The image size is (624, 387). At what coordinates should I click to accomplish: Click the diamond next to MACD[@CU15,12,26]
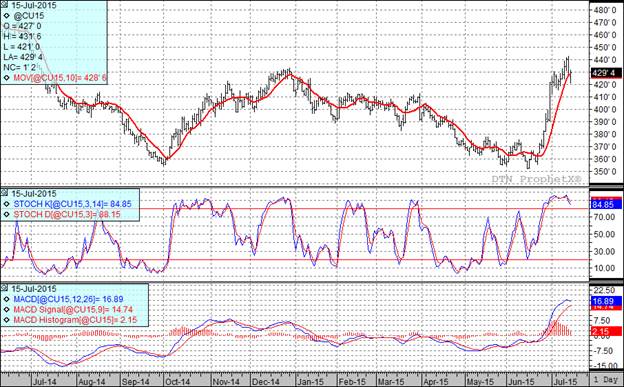pos(7,299)
